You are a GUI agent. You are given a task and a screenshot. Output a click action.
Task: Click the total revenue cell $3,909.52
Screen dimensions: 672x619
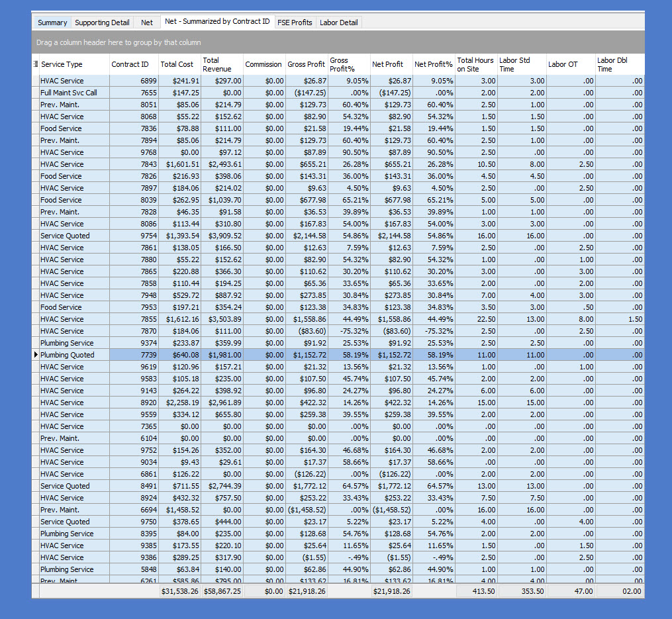[222, 236]
